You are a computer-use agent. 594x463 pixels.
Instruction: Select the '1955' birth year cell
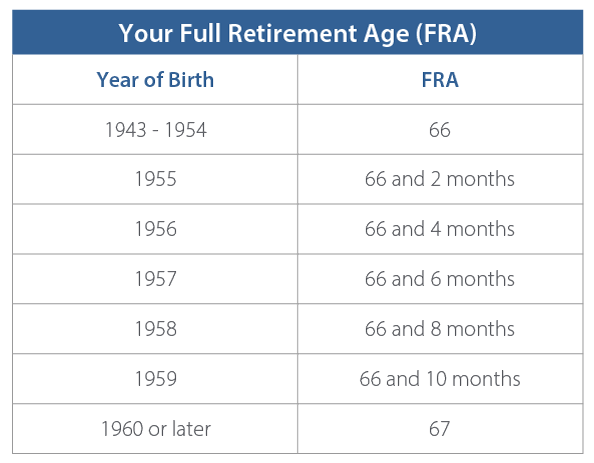[156, 179]
